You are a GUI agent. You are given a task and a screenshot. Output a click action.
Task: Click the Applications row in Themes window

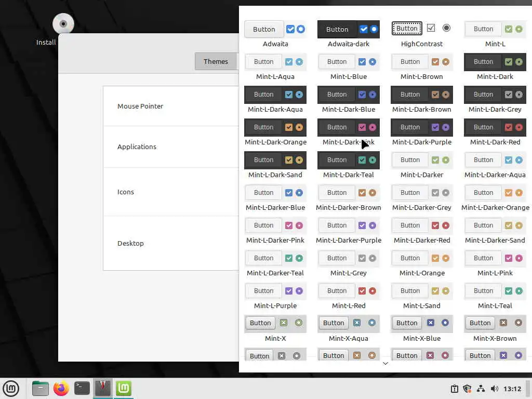[x=171, y=147]
